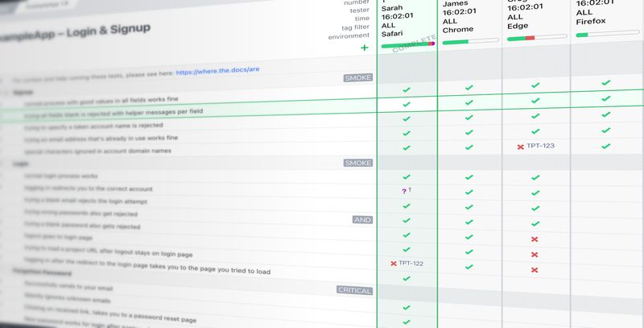644x328 pixels.
Task: Click the red X beside TPT-123
Action: click(520, 147)
